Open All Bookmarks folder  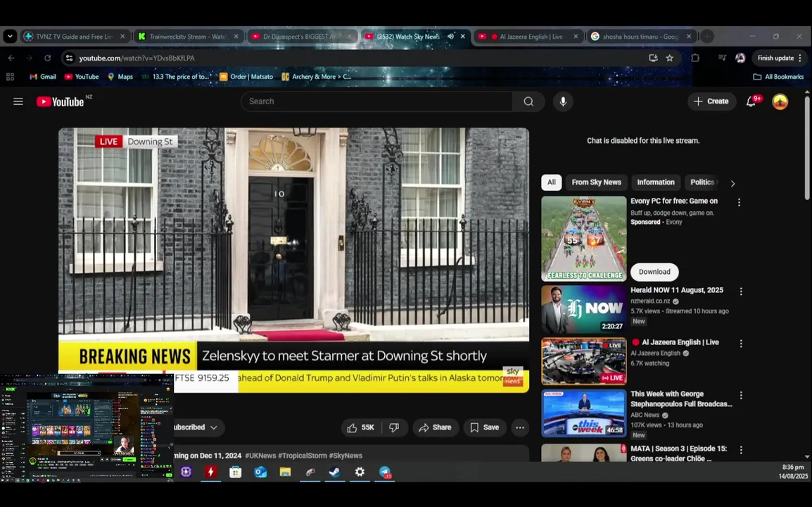pyautogui.click(x=778, y=77)
